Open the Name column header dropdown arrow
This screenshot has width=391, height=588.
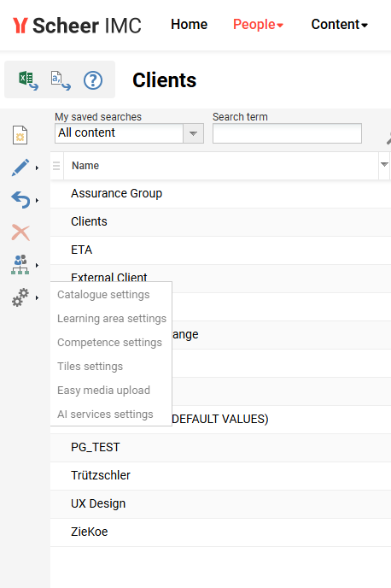[x=384, y=165]
